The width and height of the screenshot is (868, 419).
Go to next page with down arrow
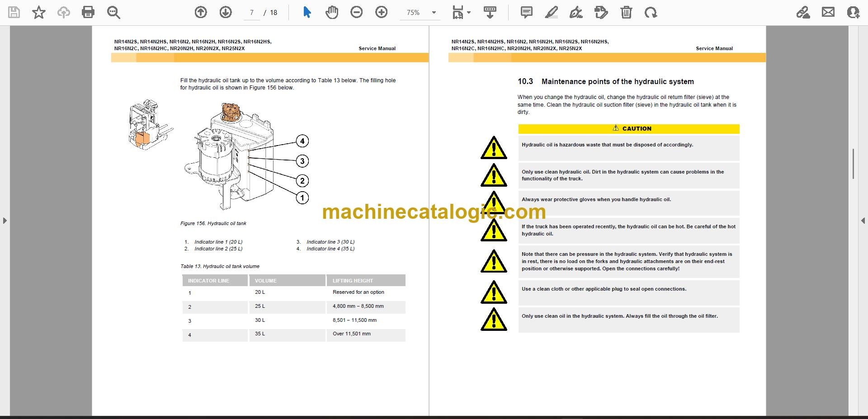[226, 12]
